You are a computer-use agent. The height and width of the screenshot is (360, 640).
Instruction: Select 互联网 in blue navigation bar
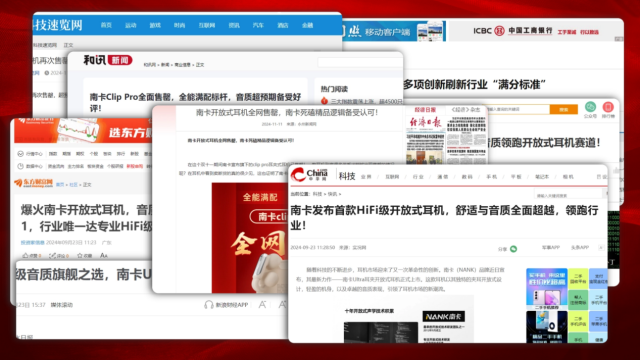(207, 25)
